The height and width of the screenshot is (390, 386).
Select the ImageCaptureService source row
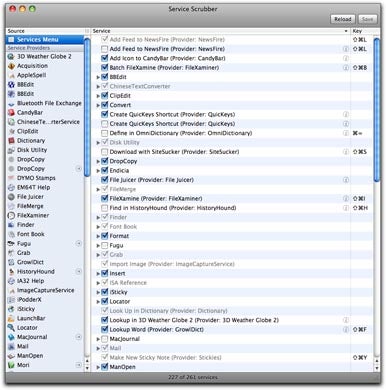[45, 290]
